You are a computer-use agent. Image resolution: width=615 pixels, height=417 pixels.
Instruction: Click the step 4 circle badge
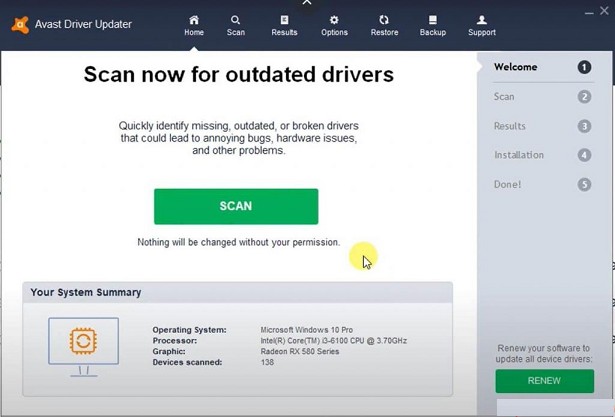tap(584, 155)
